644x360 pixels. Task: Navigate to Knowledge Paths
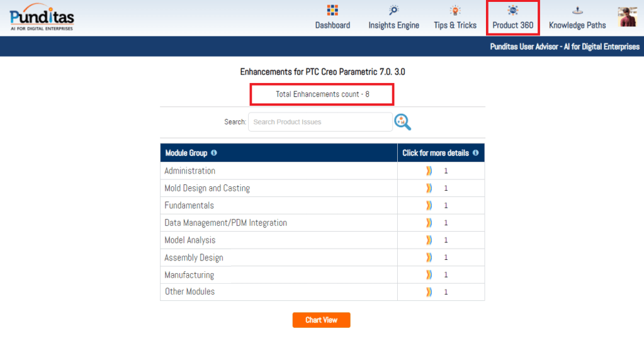pos(577,18)
